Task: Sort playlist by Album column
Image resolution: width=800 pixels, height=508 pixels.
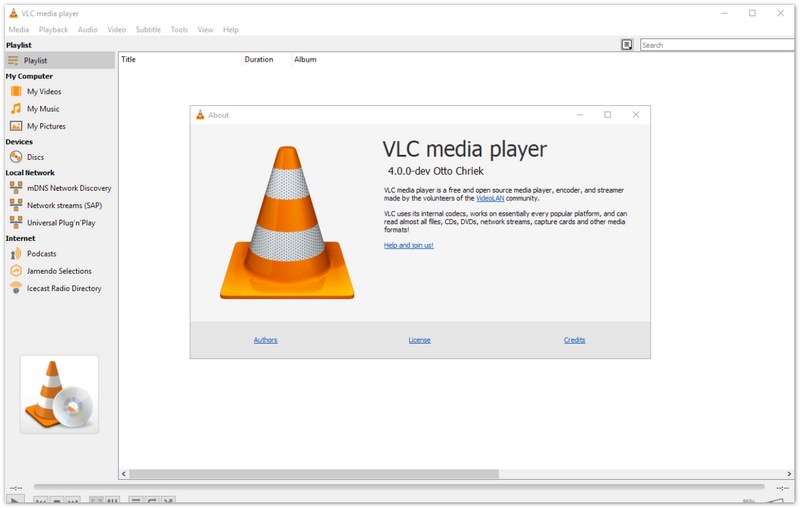Action: [305, 59]
